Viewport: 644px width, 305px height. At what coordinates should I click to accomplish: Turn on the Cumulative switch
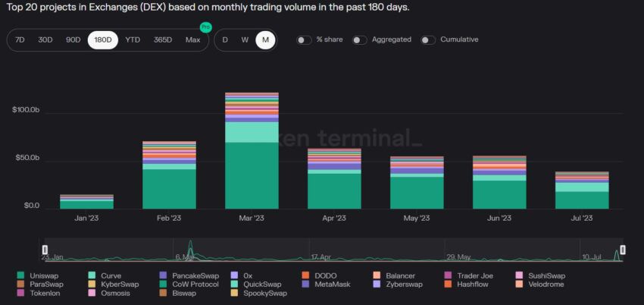[x=428, y=40]
